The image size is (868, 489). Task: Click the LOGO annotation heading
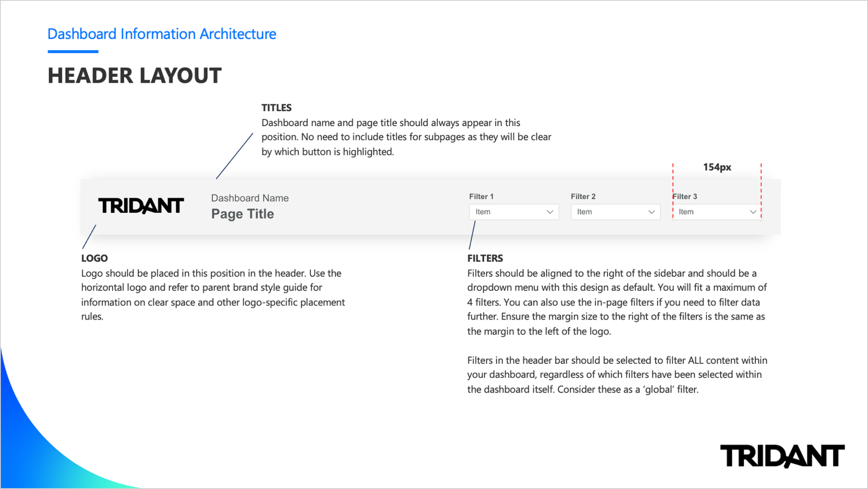[94, 258]
